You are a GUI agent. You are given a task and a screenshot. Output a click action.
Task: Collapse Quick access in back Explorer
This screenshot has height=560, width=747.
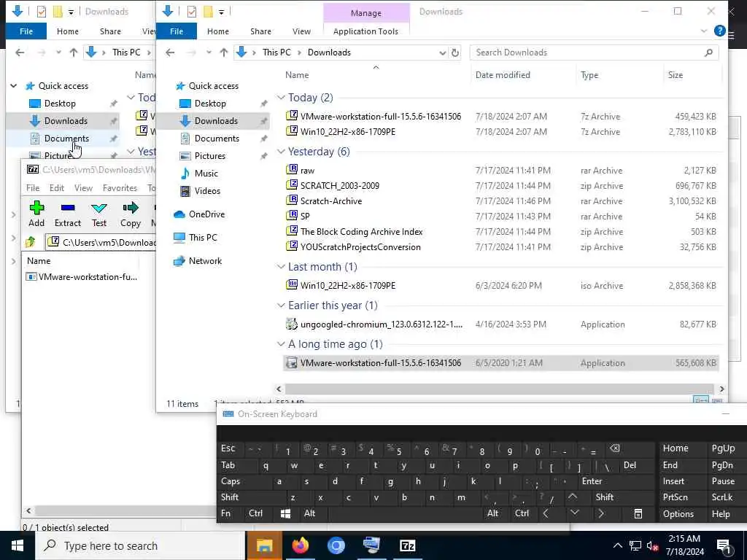pos(14,86)
